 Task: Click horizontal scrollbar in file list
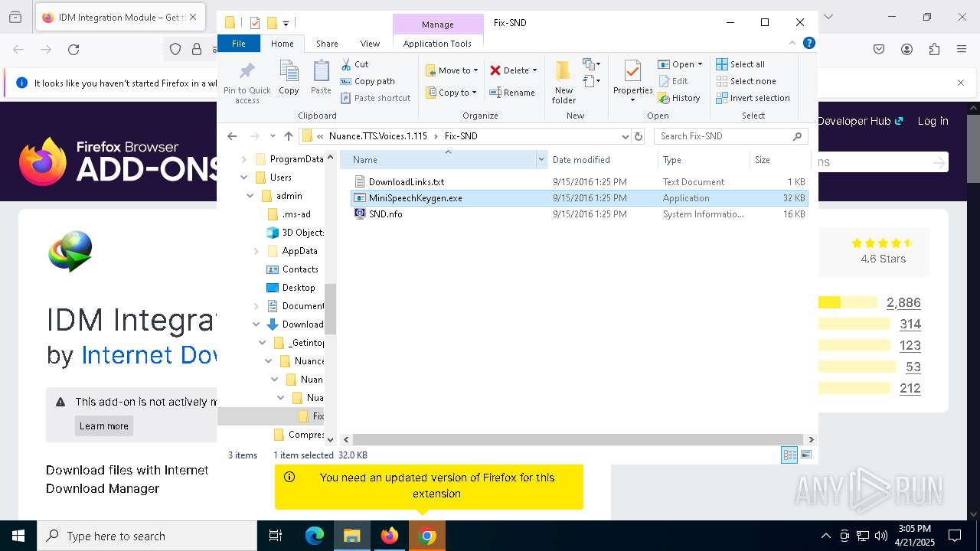[578, 440]
